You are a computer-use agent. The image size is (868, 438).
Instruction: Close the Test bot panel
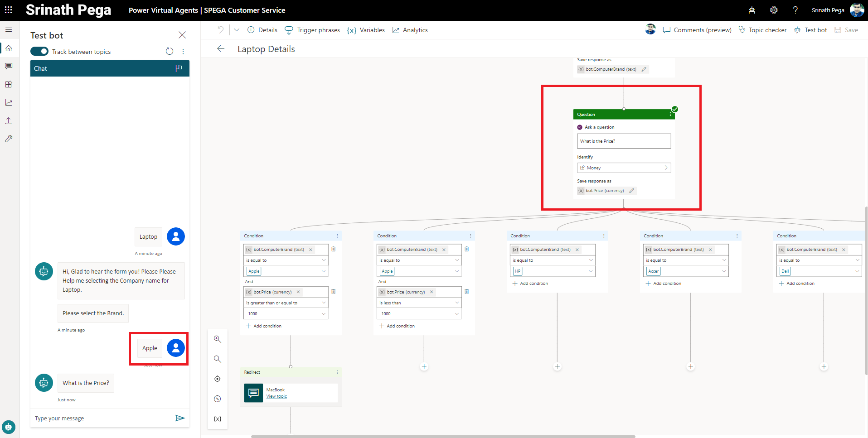click(x=182, y=35)
